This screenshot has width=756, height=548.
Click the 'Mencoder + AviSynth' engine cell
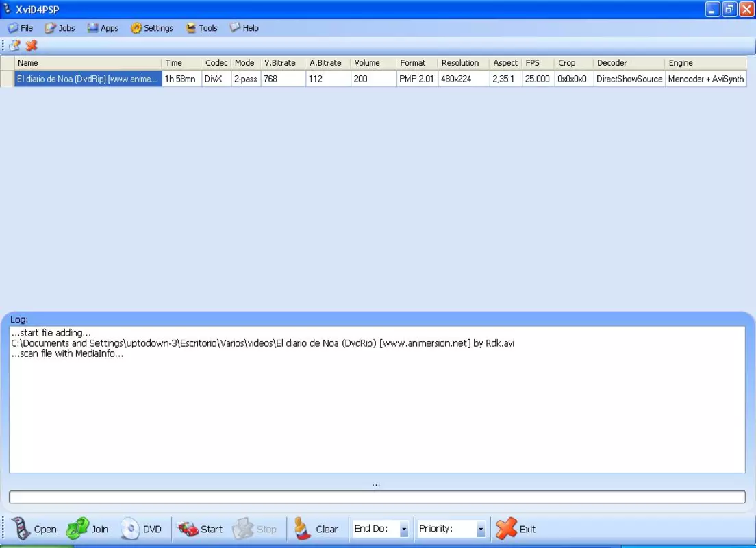pyautogui.click(x=706, y=79)
